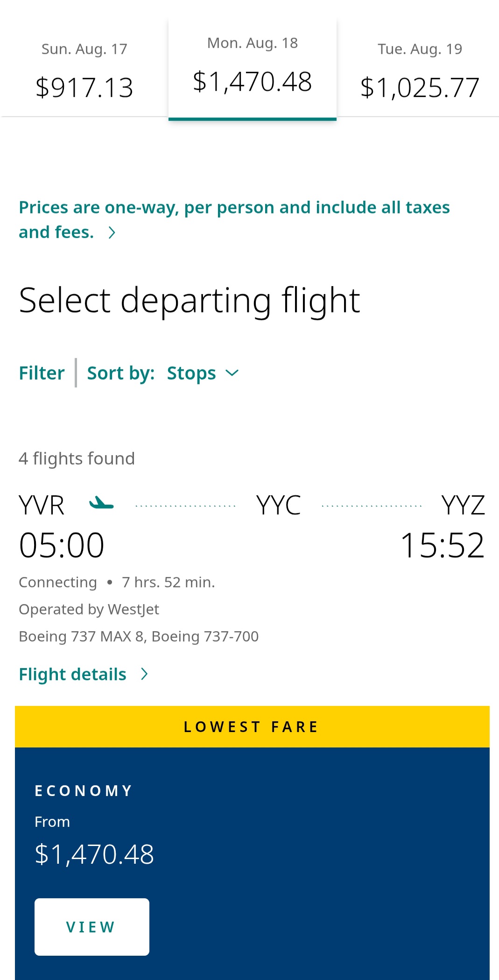The height and width of the screenshot is (980, 499).
Task: Click the YYC connecting airport code
Action: pyautogui.click(x=279, y=505)
